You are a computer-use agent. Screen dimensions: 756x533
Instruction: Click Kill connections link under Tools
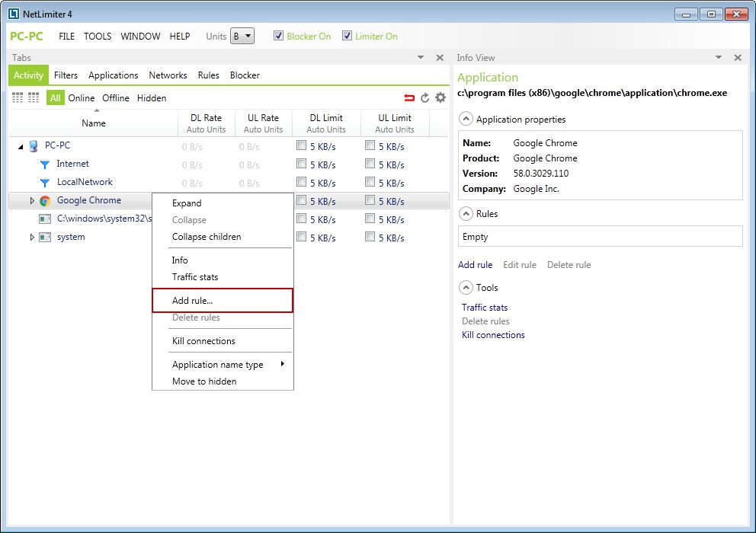(x=493, y=335)
